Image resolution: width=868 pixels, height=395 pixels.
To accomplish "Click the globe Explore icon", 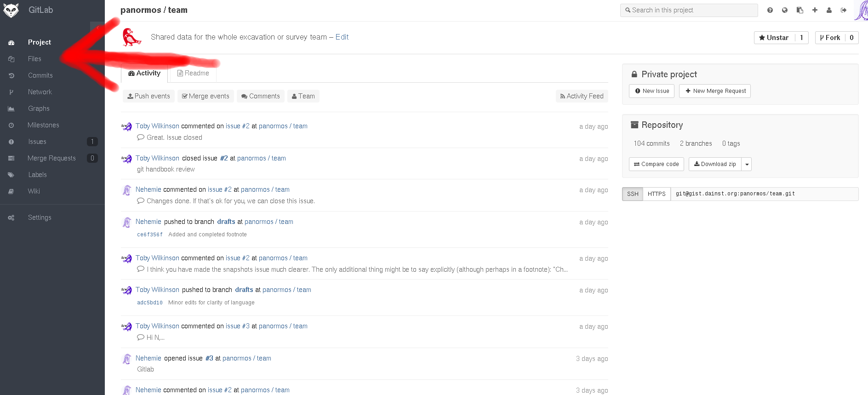I will pyautogui.click(x=785, y=10).
